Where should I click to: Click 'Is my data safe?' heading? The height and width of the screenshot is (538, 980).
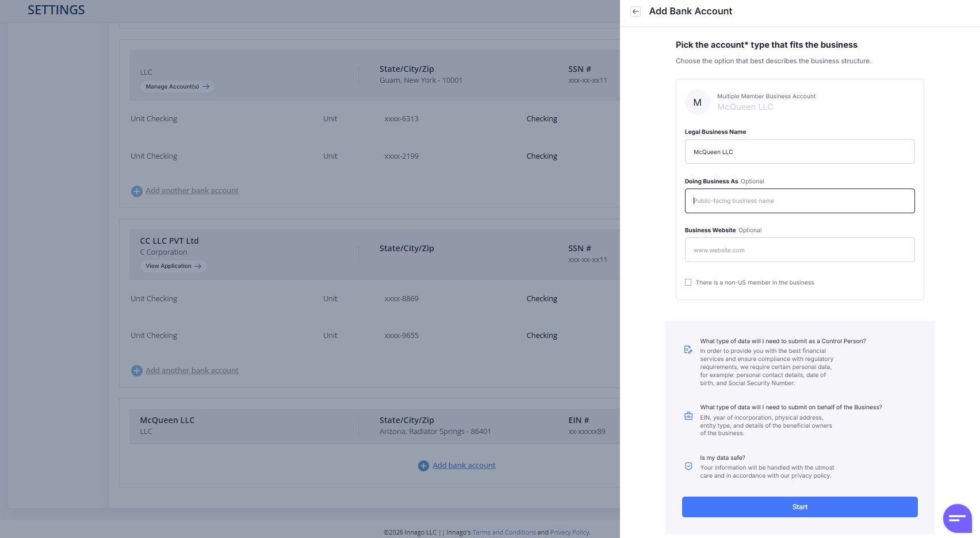(x=722, y=458)
